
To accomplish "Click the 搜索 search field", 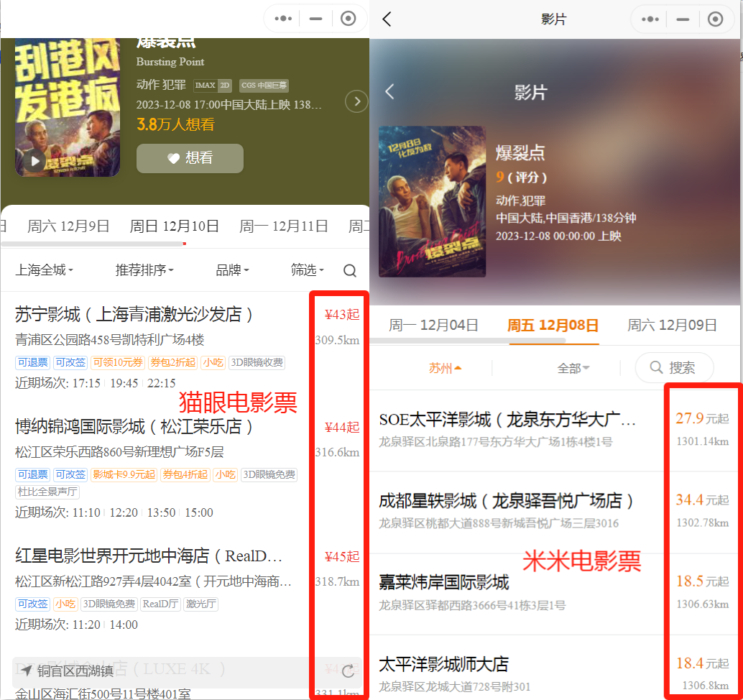I will tap(674, 368).
